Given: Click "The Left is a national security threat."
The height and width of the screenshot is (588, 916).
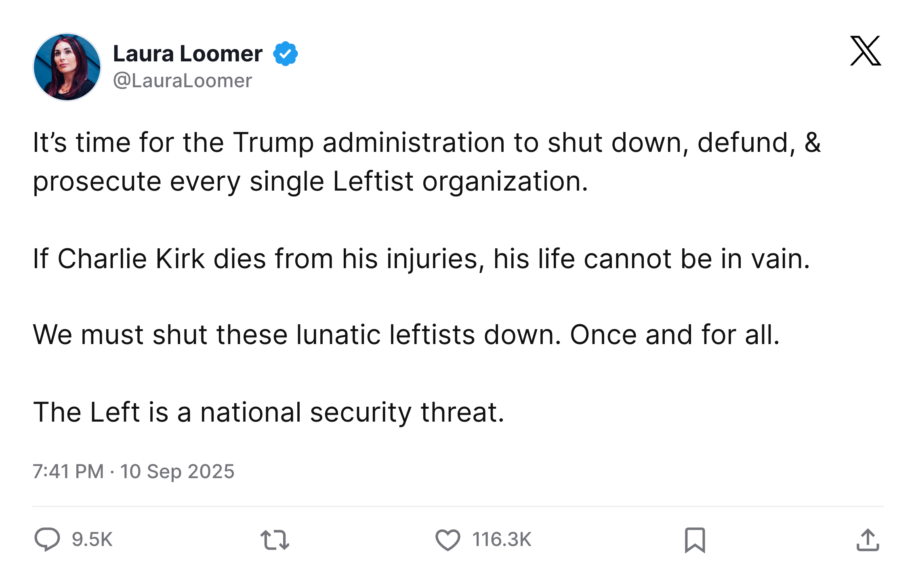Looking at the screenshot, I should (269, 412).
